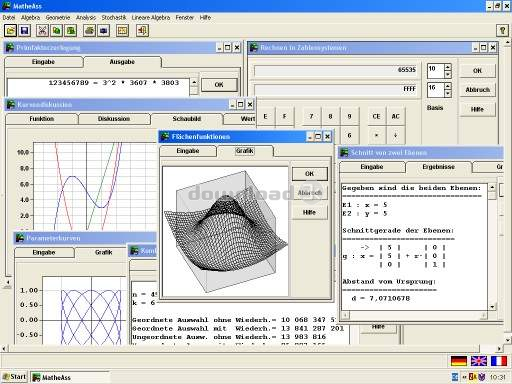This screenshot has width=512, height=384.
Task: Click the Open file toolbar icon
Action: coord(10,31)
